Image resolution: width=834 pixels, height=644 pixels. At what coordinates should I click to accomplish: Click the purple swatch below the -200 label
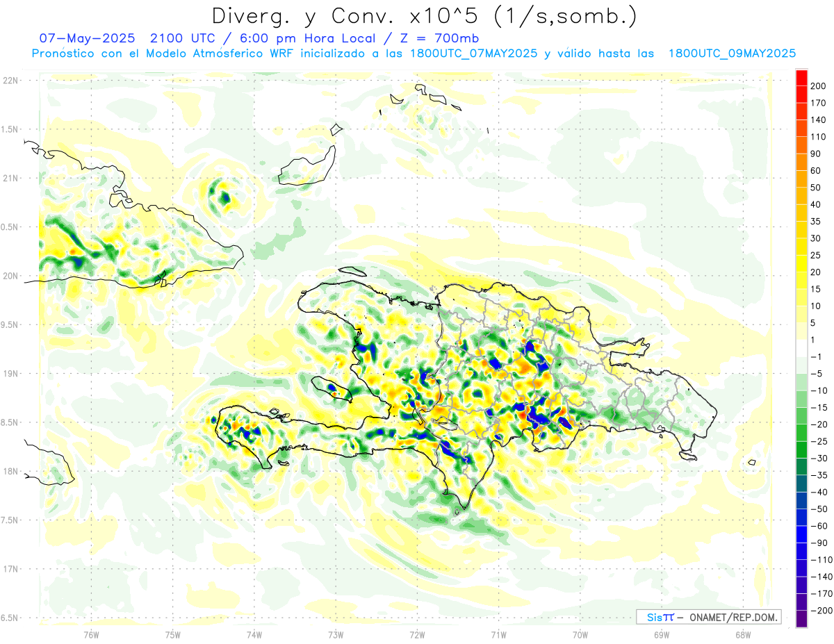point(801,619)
